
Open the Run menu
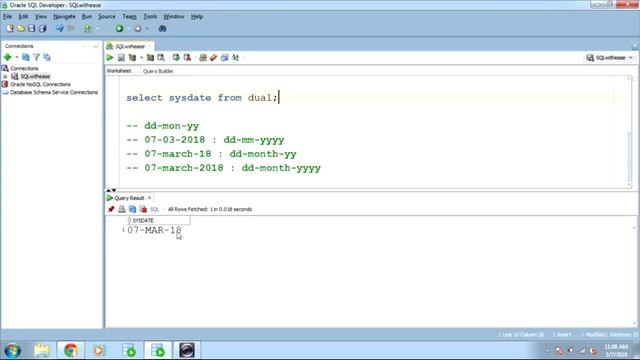(x=87, y=16)
